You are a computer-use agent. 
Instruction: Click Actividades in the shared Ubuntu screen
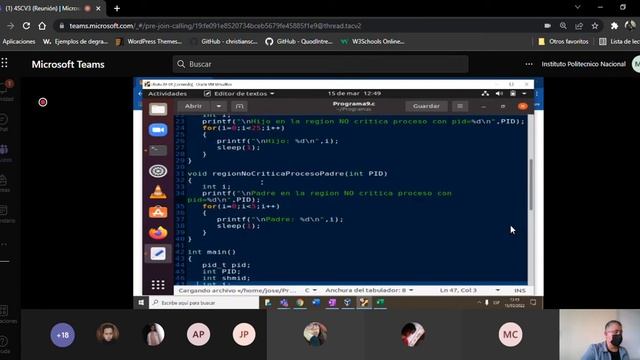[x=167, y=94]
